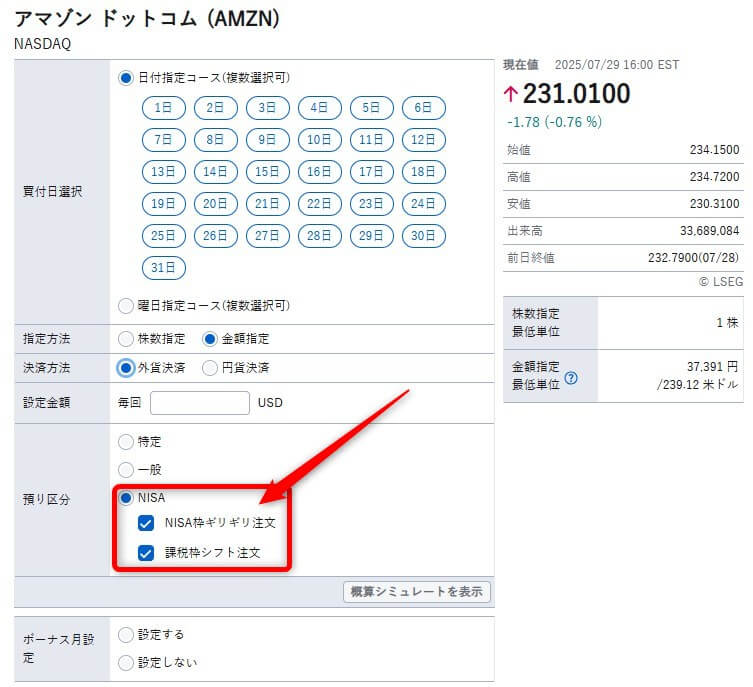Pick purchase day 26日
Screen dimensions: 753x687
coord(216,236)
